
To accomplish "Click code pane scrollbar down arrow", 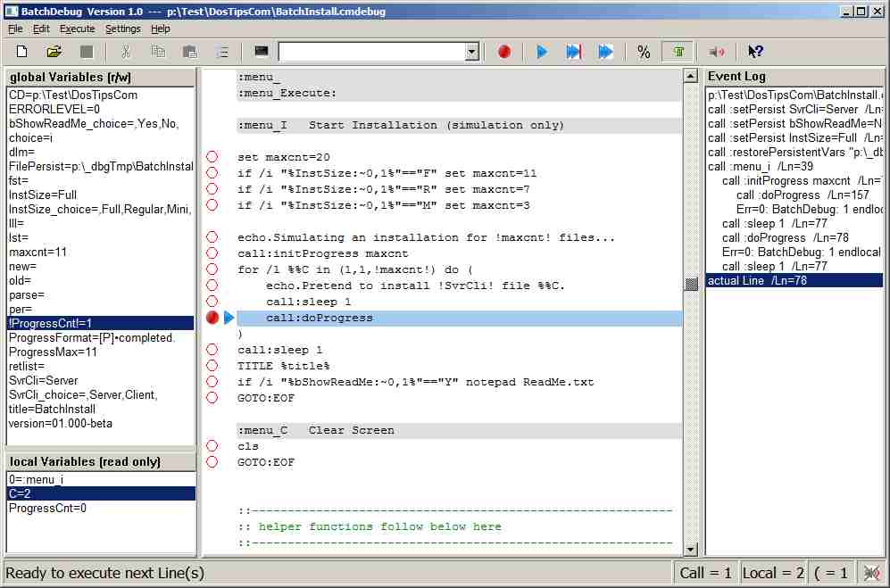I will (690, 549).
